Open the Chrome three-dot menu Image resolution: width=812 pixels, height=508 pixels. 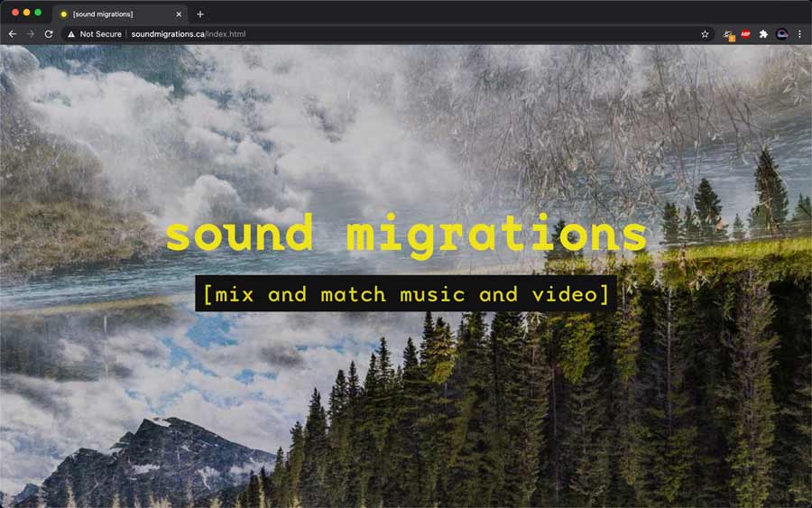799,34
